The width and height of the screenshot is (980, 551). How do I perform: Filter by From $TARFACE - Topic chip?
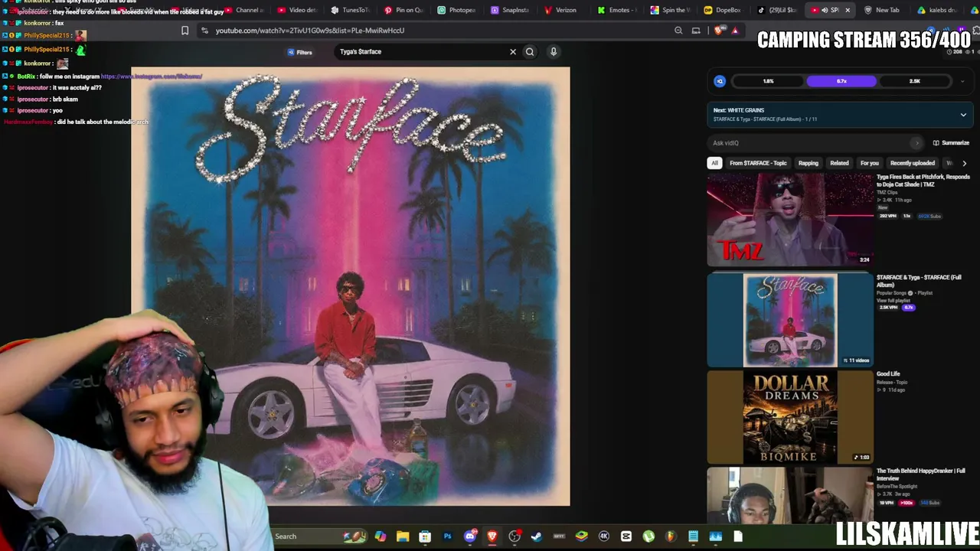[x=758, y=163]
